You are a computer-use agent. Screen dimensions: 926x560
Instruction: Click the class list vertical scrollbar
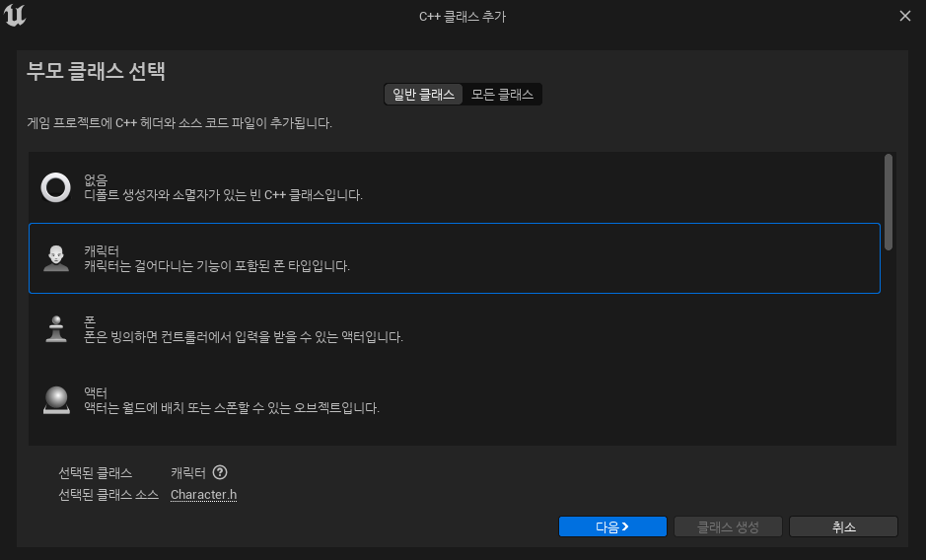tap(889, 201)
